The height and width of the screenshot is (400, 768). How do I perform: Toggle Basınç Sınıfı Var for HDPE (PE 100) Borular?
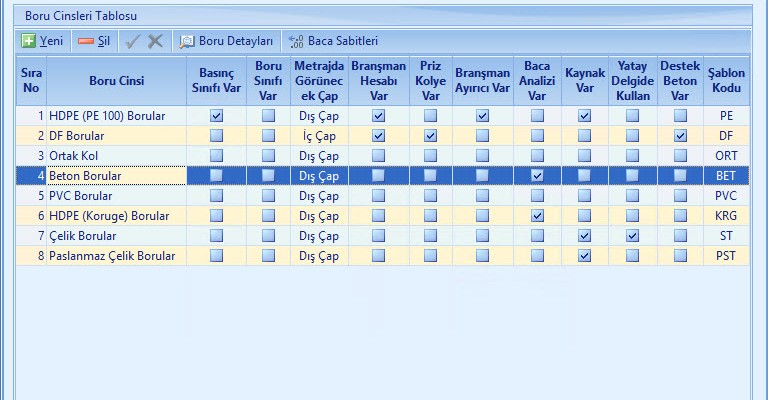[216, 116]
